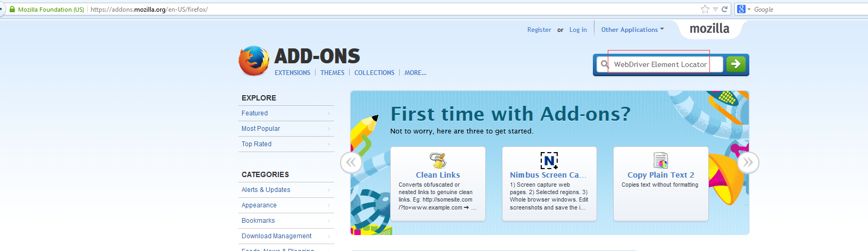This screenshot has height=251, width=868.
Task: Click the Register link
Action: [x=539, y=30]
